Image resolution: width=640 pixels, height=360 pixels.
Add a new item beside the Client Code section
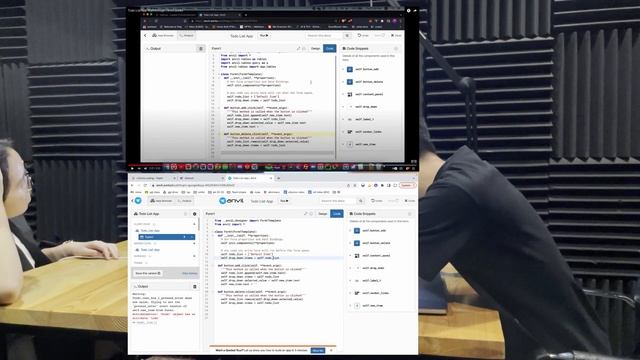click(194, 224)
